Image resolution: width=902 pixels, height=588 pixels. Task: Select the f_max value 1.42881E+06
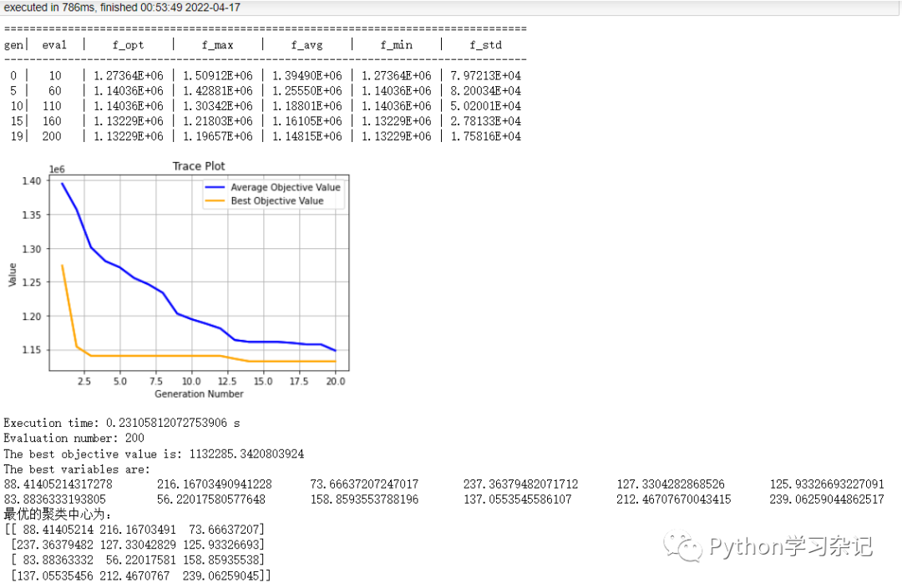click(x=217, y=91)
